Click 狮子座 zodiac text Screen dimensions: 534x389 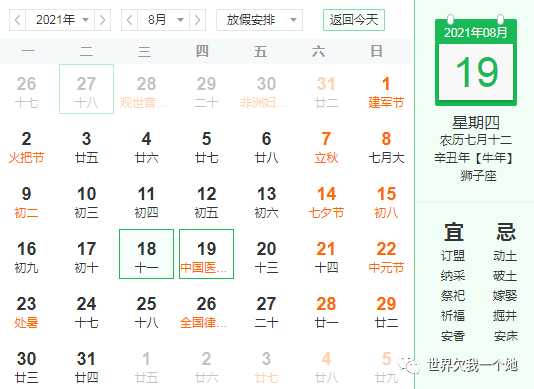[x=478, y=176]
